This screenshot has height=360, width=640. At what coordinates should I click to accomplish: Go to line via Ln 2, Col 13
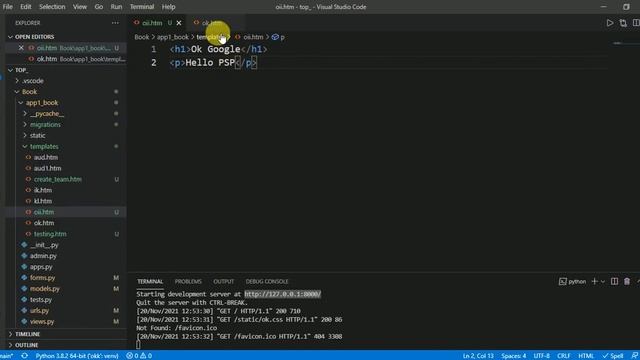pyautogui.click(x=478, y=356)
